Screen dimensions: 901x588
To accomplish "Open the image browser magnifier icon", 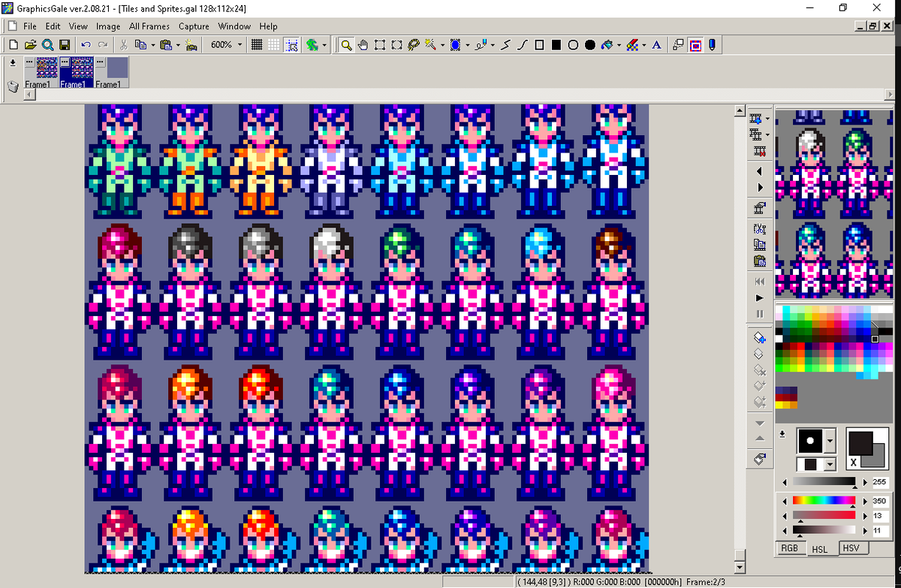I will [x=47, y=45].
